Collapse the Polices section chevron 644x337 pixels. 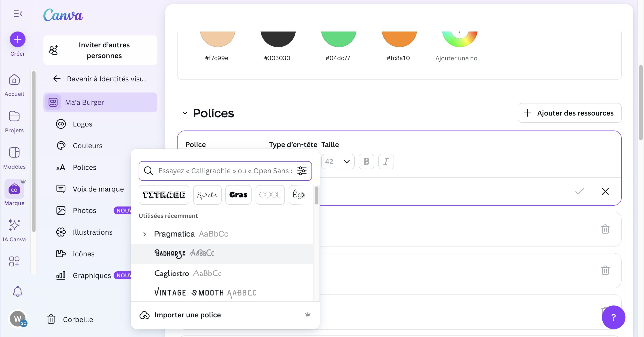click(185, 113)
